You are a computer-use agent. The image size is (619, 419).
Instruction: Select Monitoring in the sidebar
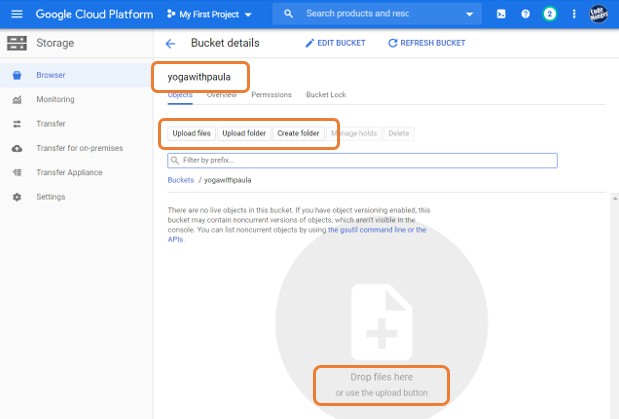(x=76, y=100)
